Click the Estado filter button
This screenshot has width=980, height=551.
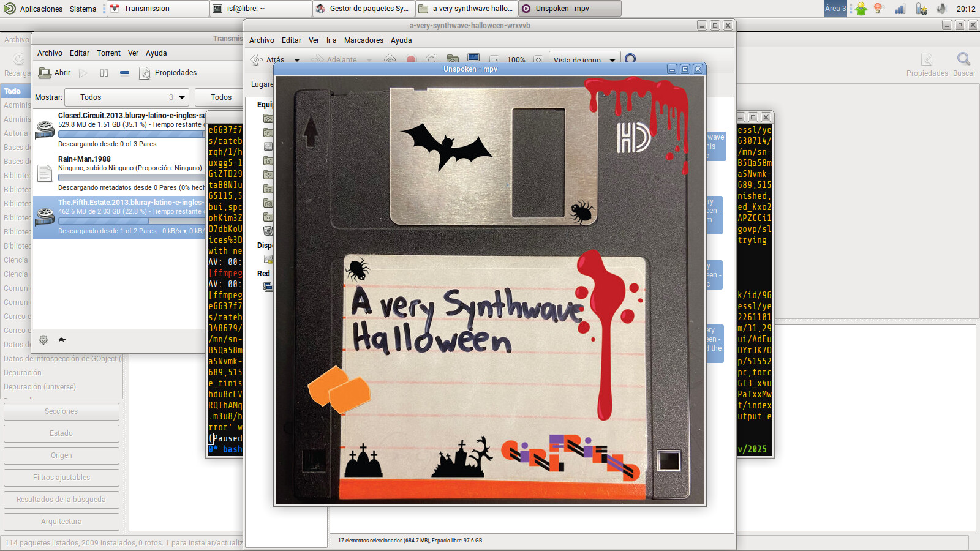click(x=61, y=433)
